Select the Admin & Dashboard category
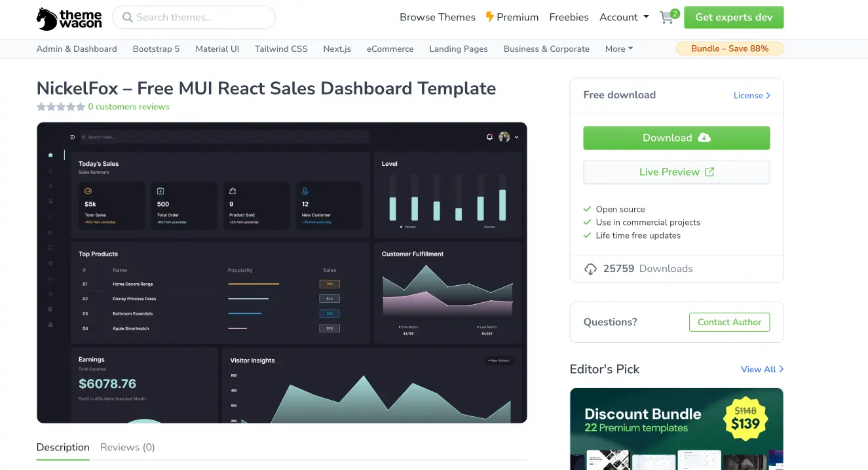Viewport: 868px width, 470px height. (x=77, y=49)
